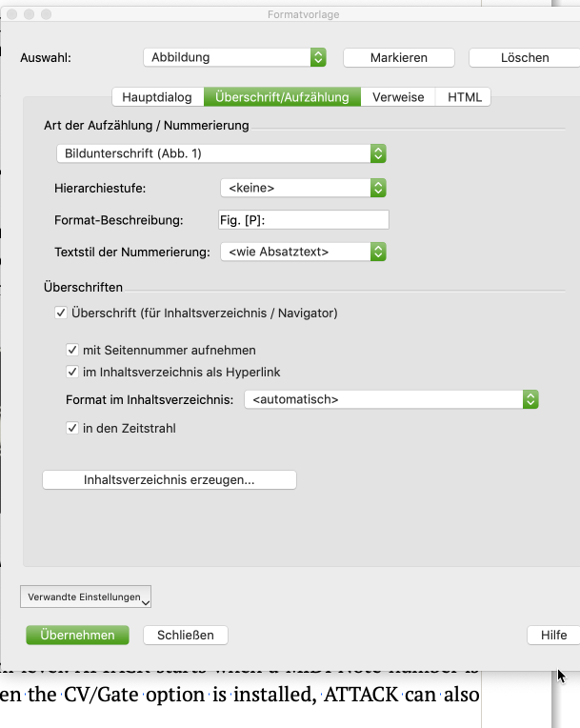Click the green Übernehmen button

(77, 635)
